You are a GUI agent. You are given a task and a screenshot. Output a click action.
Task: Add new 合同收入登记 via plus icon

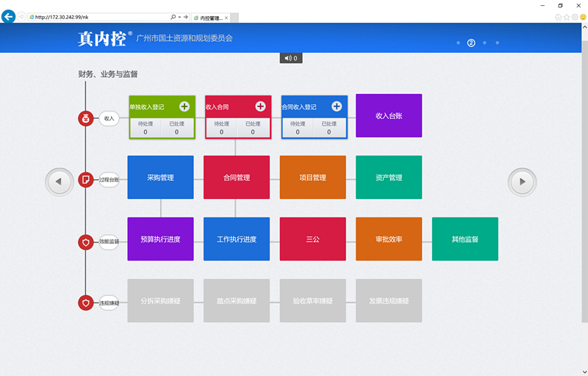tap(337, 106)
